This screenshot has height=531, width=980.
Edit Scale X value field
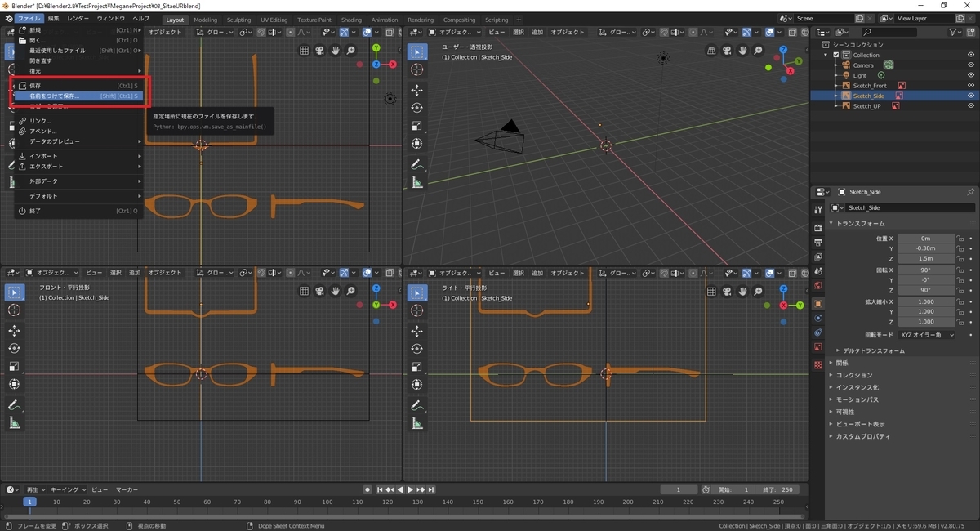[x=925, y=301]
